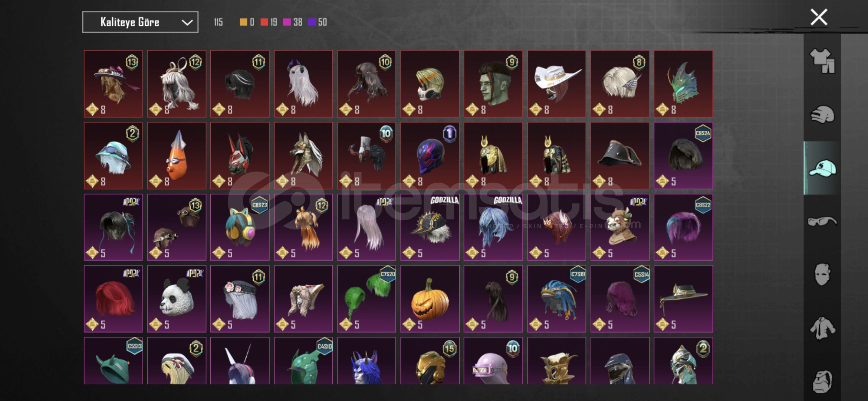Open the face mask category icon
Viewport: 868px width, 401px height.
click(x=822, y=275)
